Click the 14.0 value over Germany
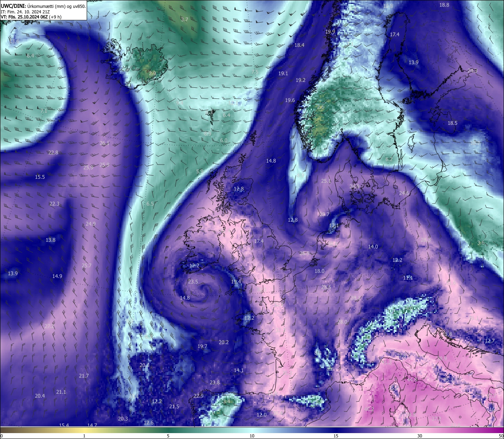The width and height of the screenshot is (504, 439). (x=372, y=246)
